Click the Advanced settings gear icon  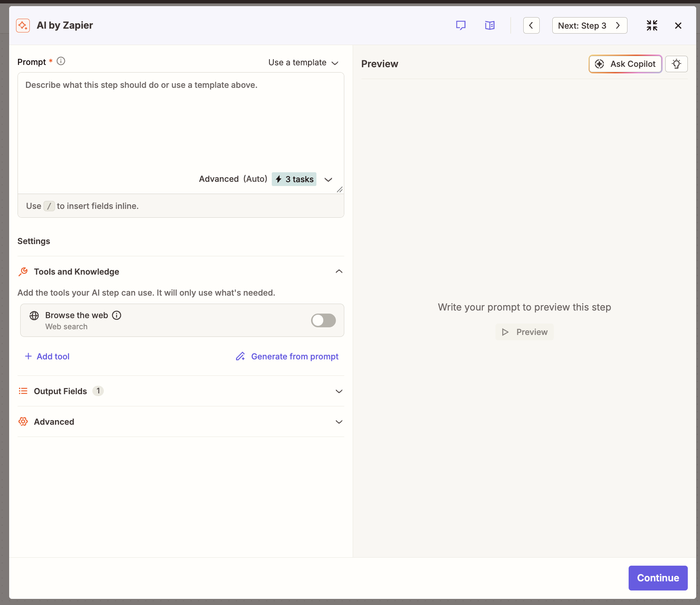coord(23,422)
